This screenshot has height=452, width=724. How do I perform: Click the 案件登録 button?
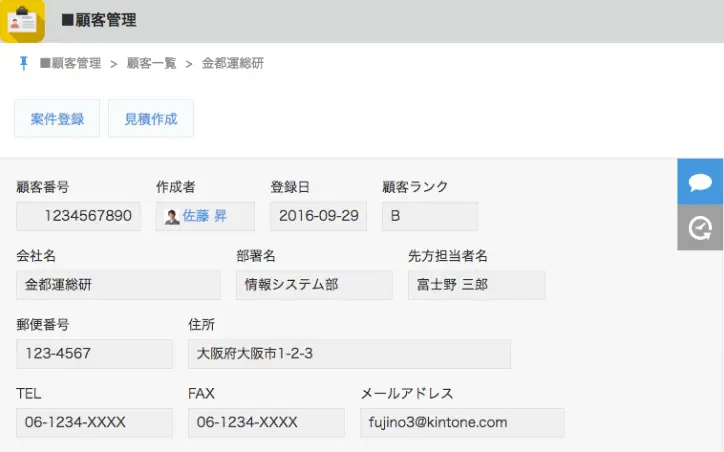[x=57, y=119]
